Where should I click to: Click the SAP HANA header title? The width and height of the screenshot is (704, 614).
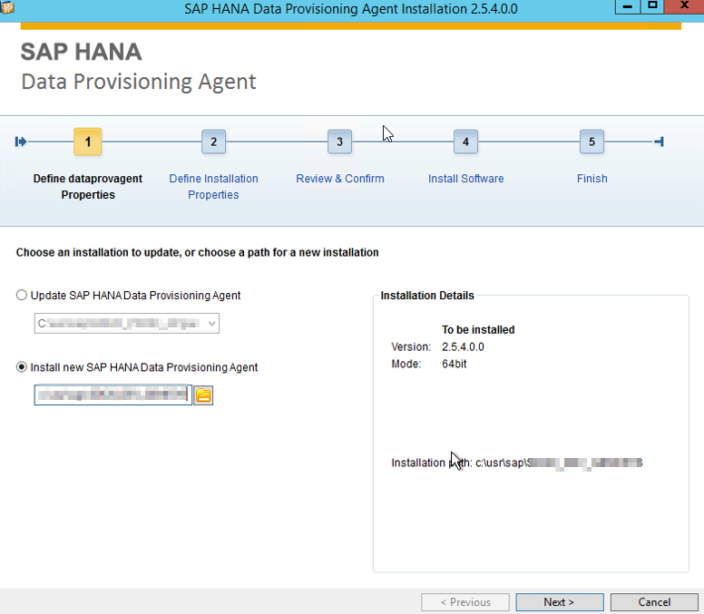81,52
